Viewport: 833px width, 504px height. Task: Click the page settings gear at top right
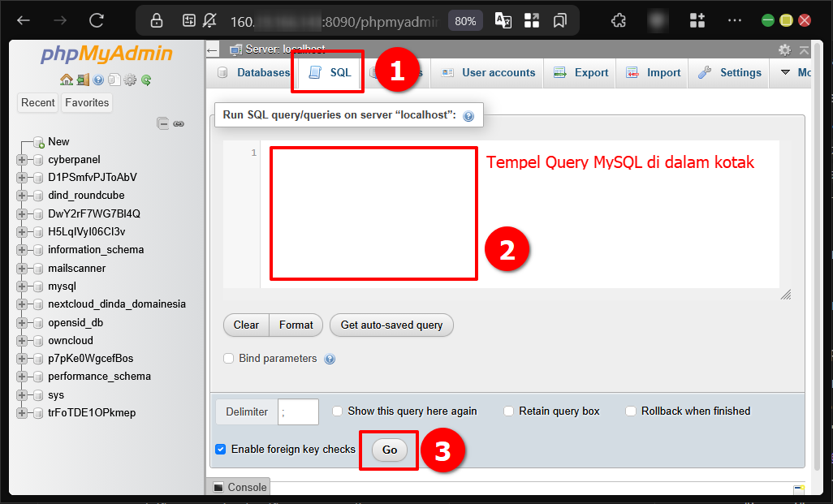[784, 50]
